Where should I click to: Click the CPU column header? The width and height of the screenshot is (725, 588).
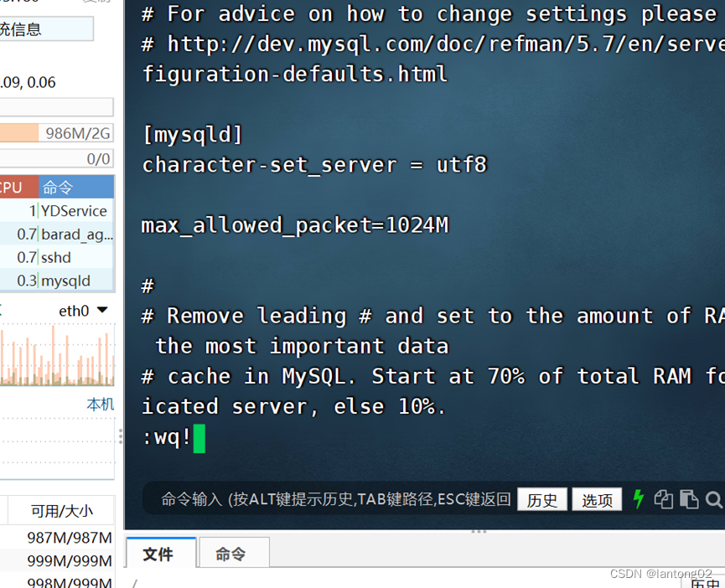pos(10,187)
